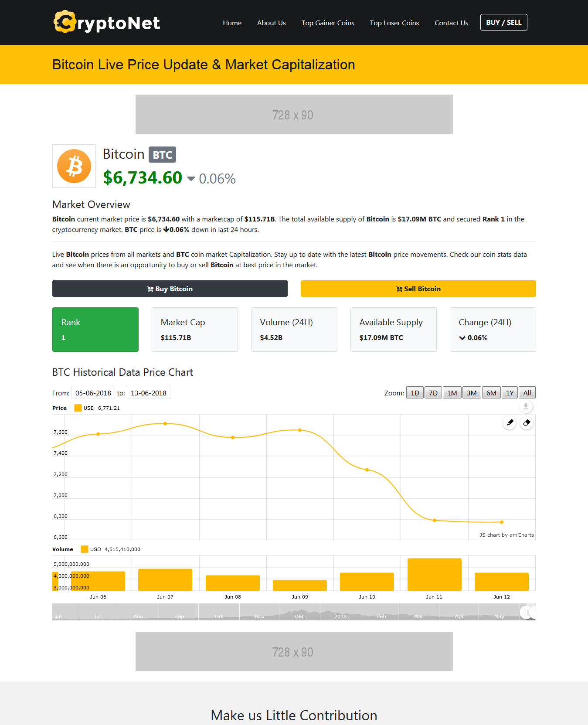Click the Jun 11 volume bar
Screen dimensions: 588x725
[435, 575]
